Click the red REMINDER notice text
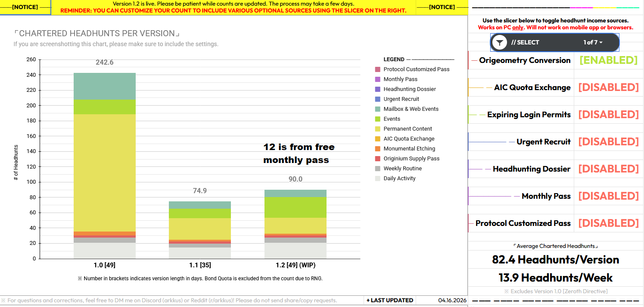Image resolution: width=644 pixels, height=307 pixels. 233,10
